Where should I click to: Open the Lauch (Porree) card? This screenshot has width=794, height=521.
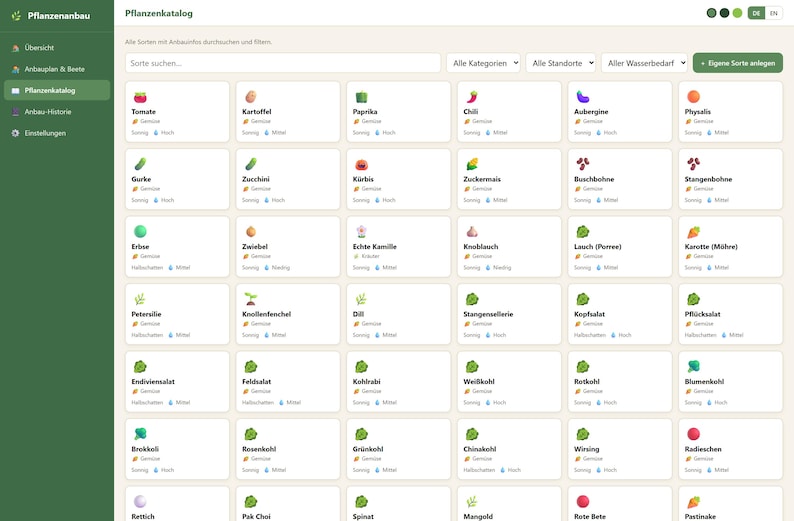[x=620, y=247]
